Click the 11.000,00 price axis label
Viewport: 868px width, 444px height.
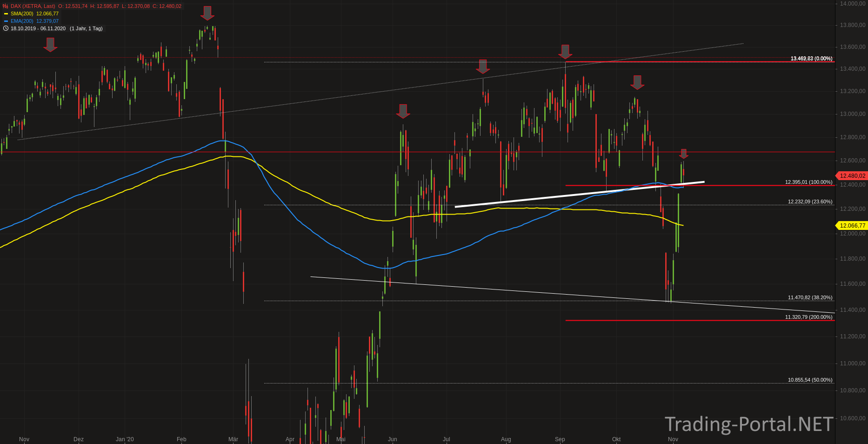pos(853,363)
